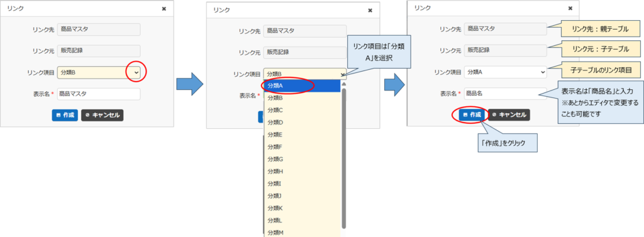Viewport: 644px width, 237px height.
Task: Pick 分類K in the dropdown list
Action: pos(303,208)
